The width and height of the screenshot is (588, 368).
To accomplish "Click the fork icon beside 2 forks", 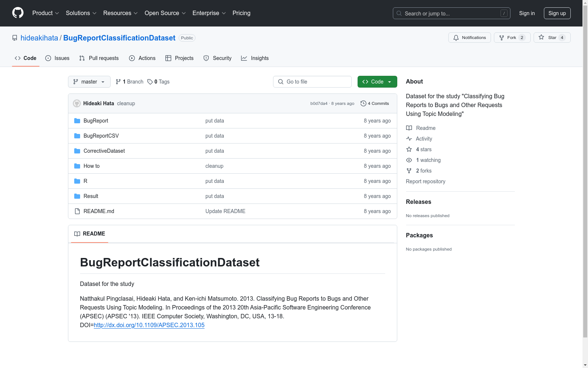I will coord(409,171).
